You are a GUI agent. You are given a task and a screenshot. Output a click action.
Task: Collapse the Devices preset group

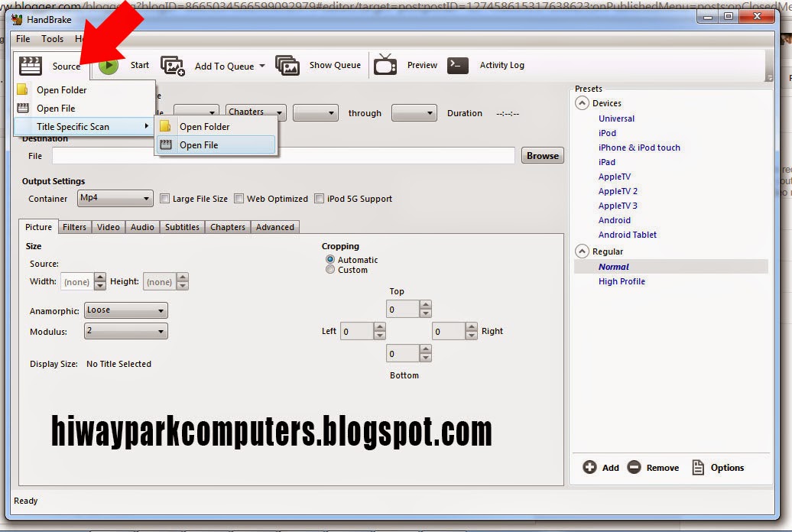pyautogui.click(x=582, y=103)
